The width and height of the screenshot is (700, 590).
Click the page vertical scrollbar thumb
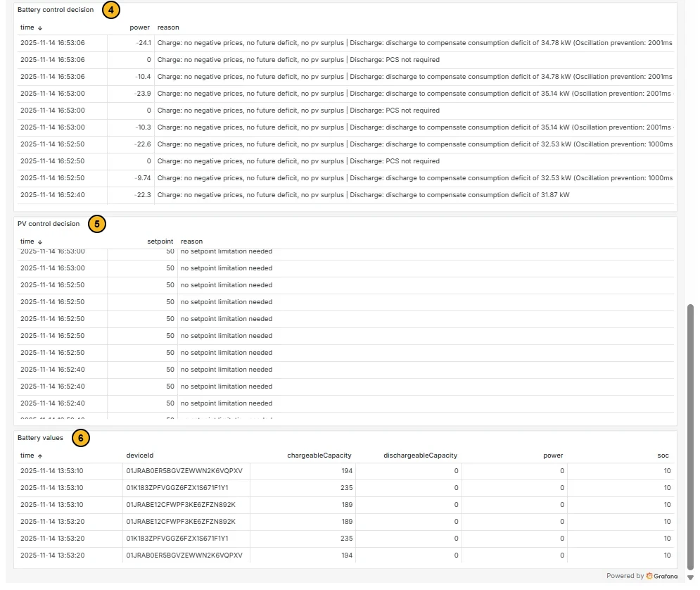click(690, 437)
